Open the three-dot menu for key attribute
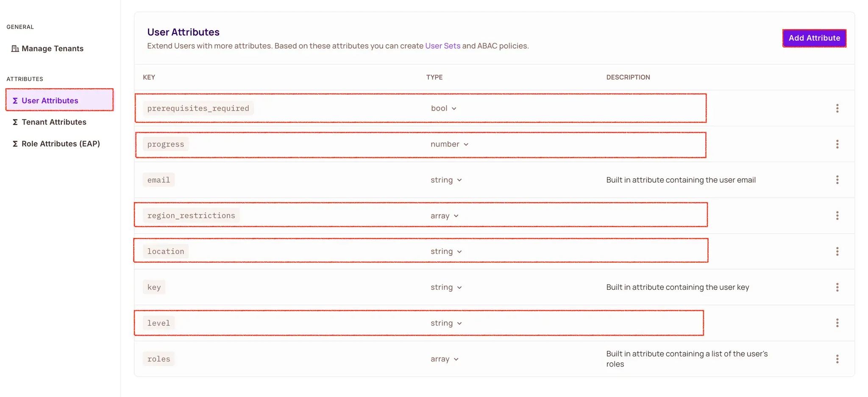Viewport: 868px width, 397px height. [837, 287]
